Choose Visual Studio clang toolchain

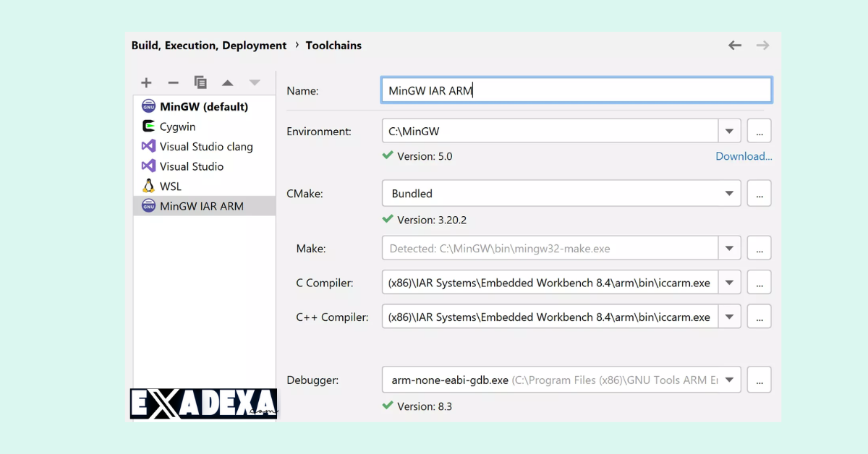click(206, 147)
